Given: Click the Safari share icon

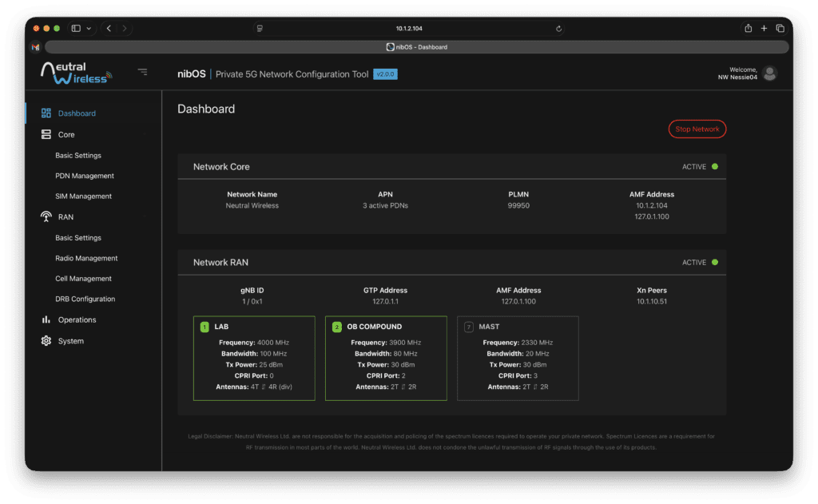Looking at the screenshot, I should (748, 29).
